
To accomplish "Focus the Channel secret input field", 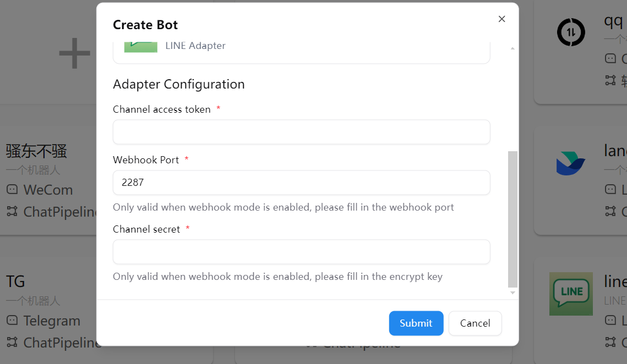I will point(301,252).
